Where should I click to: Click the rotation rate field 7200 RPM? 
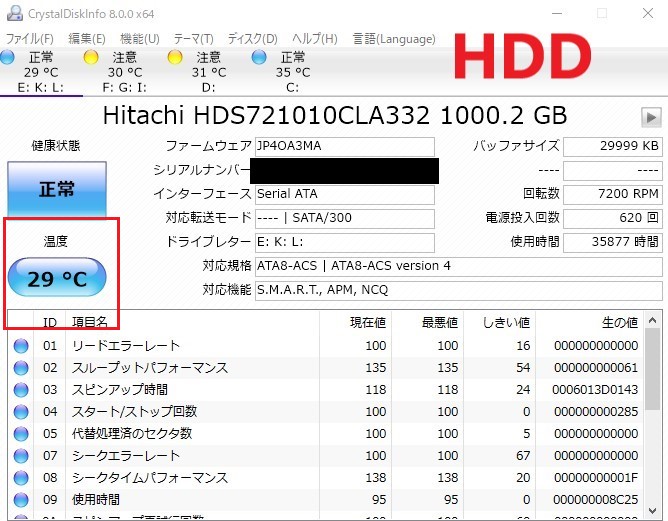point(613,195)
